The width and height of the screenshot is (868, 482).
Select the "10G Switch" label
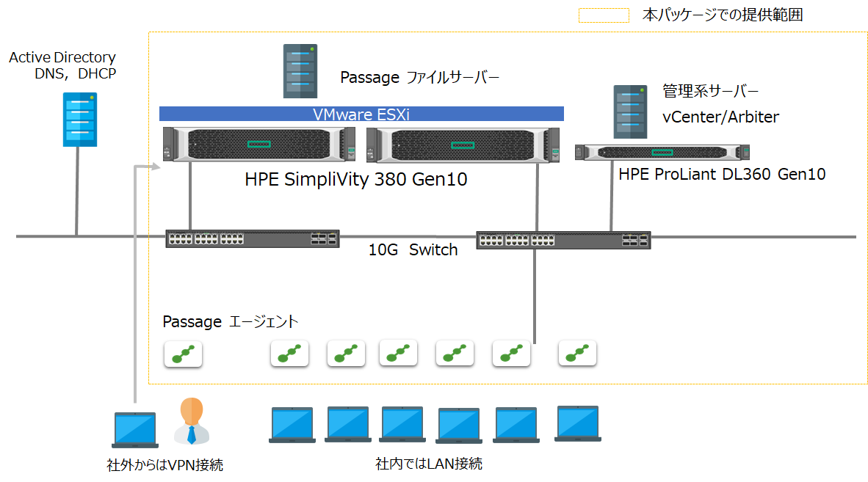point(413,250)
